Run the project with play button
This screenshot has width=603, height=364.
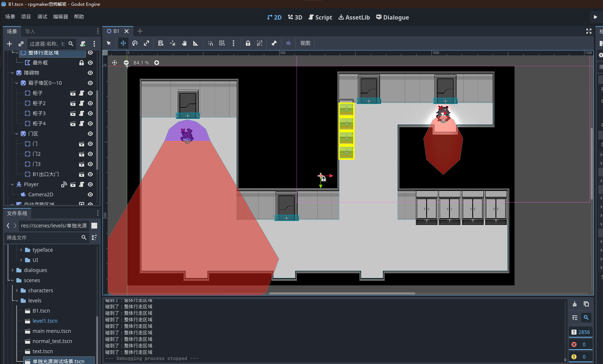[x=595, y=17]
